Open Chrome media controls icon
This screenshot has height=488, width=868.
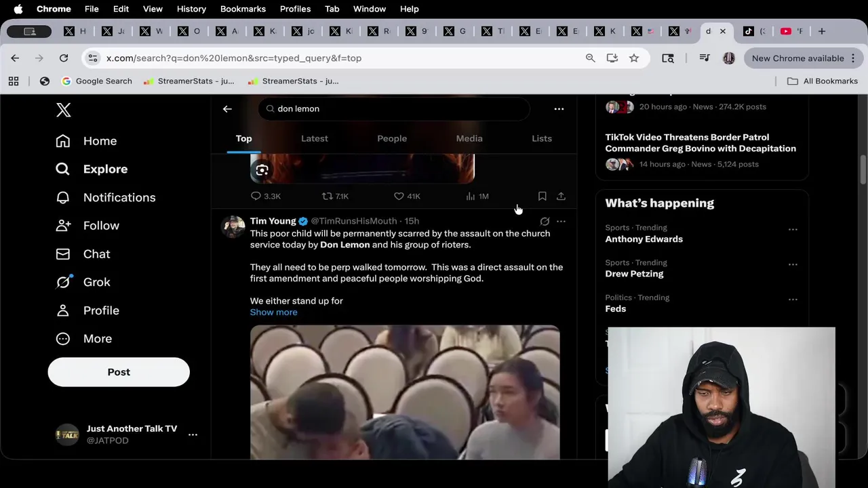tap(705, 58)
